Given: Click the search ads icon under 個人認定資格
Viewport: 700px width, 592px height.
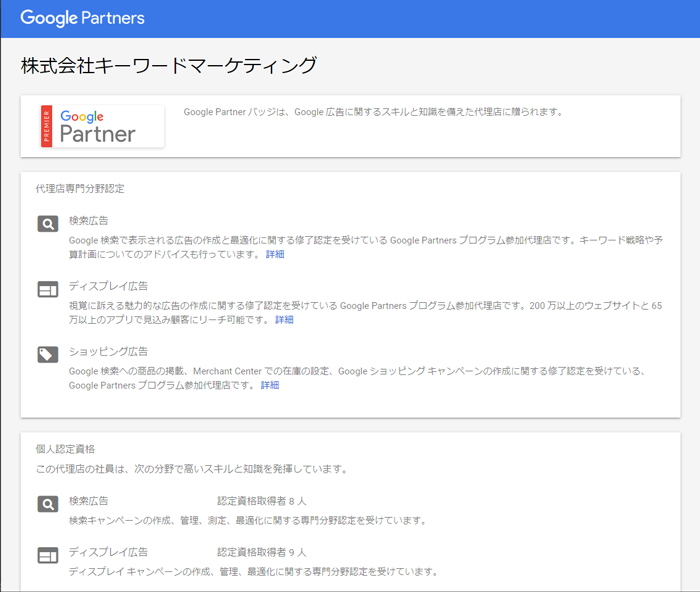Looking at the screenshot, I should click(48, 504).
